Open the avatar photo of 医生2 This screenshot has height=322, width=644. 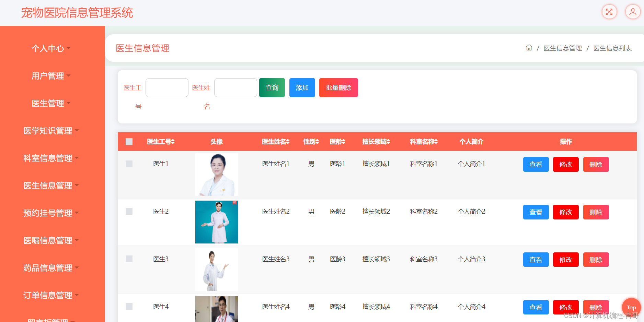point(217,222)
